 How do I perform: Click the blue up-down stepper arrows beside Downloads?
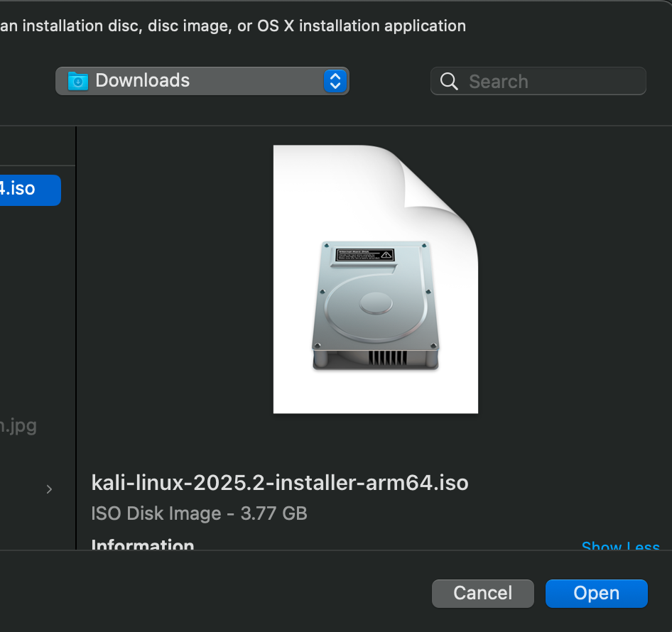[x=335, y=81]
